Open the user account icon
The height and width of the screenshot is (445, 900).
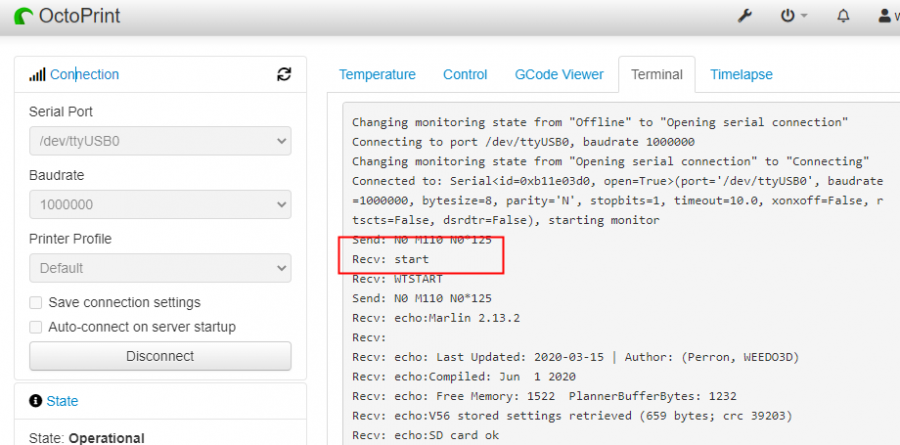coord(885,16)
